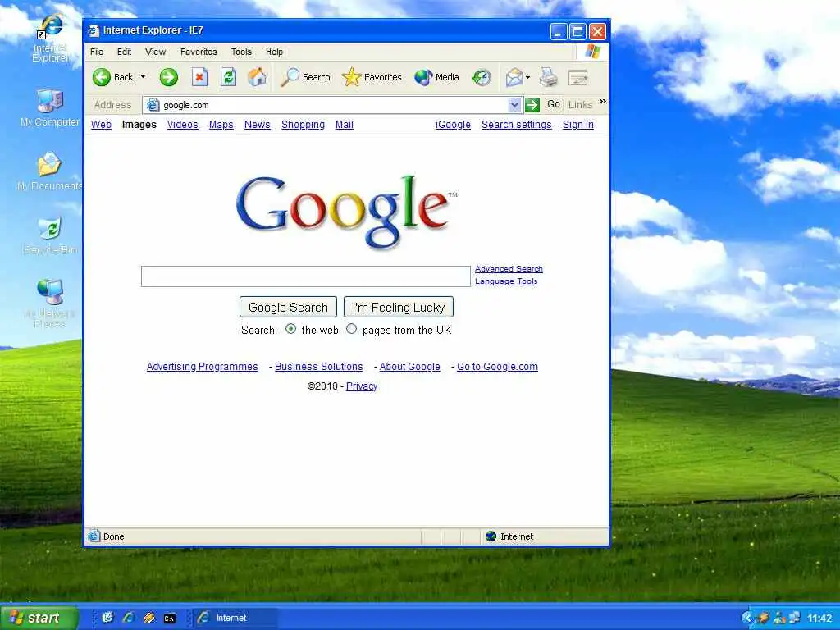Open the Maps link
Screen dimensions: 840x630
coord(221,125)
